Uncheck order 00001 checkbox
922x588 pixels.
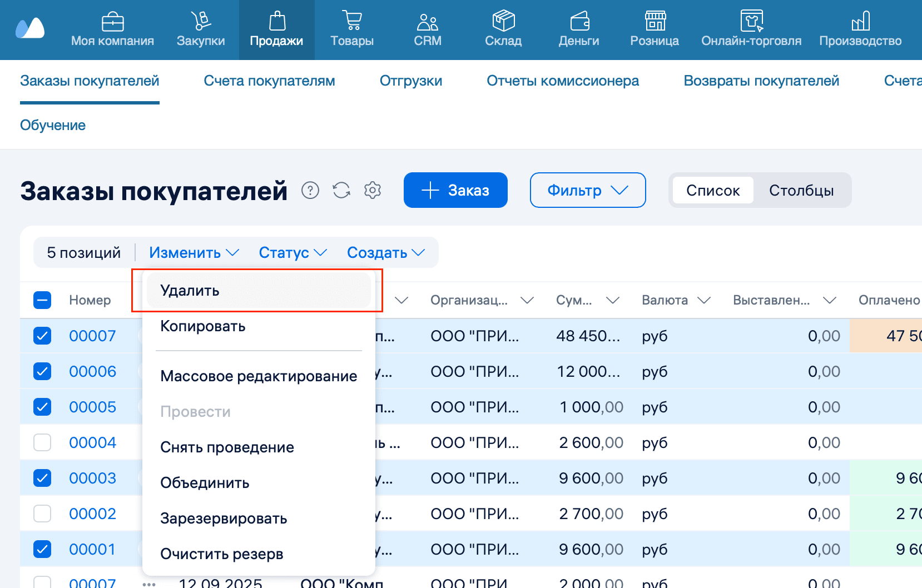click(x=42, y=549)
